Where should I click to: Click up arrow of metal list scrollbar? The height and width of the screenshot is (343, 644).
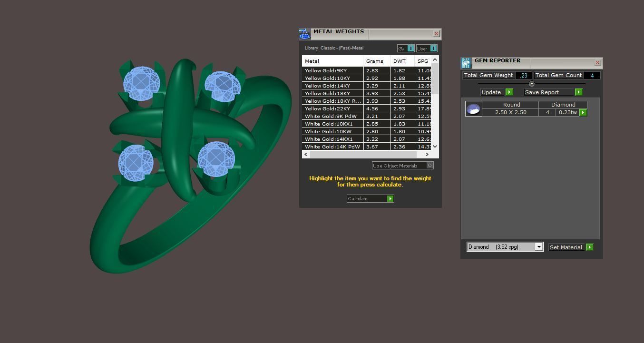click(x=435, y=59)
